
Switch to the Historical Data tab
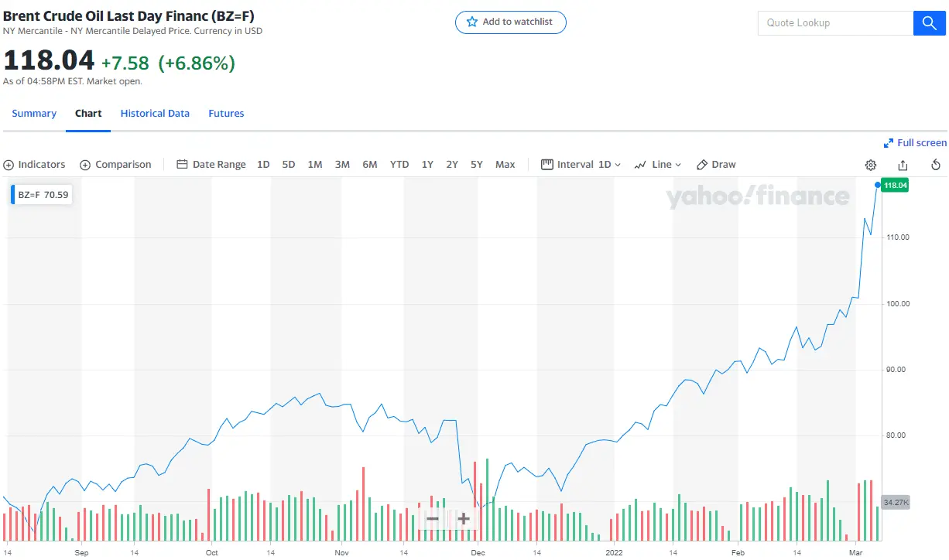(155, 114)
